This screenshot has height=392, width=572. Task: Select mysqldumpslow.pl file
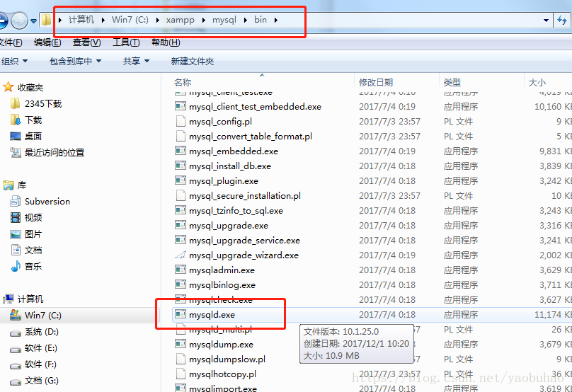click(227, 359)
